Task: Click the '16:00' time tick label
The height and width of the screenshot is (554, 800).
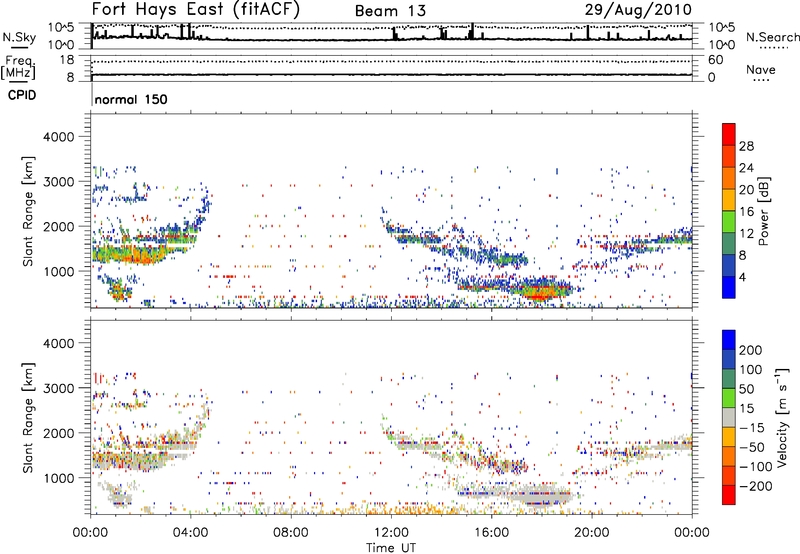Action: (491, 533)
